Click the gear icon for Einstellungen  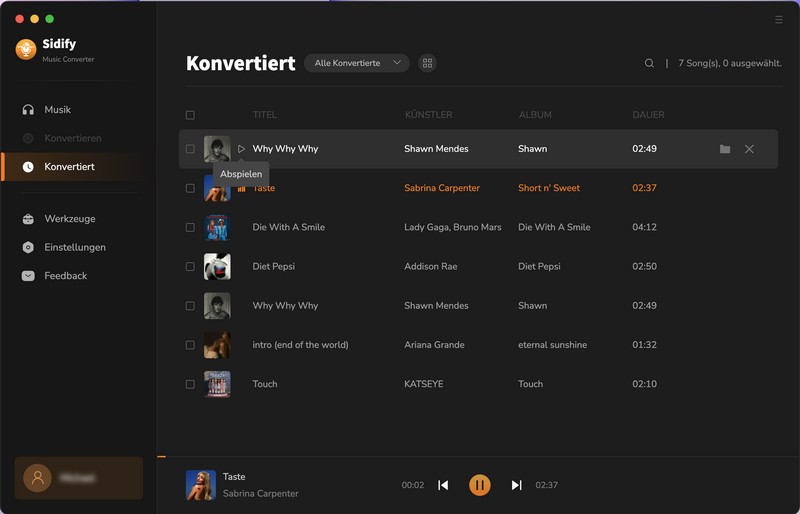(28, 248)
